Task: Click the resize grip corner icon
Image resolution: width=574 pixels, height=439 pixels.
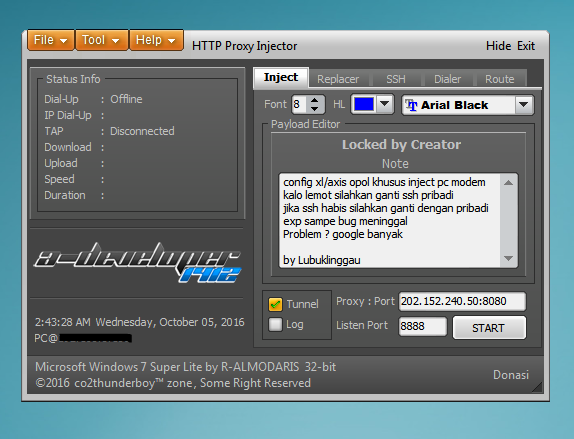Action: (x=537, y=387)
